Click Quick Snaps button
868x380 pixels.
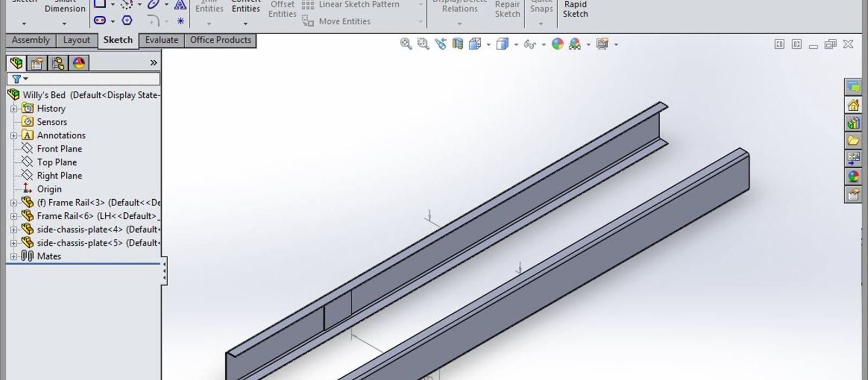tap(541, 7)
